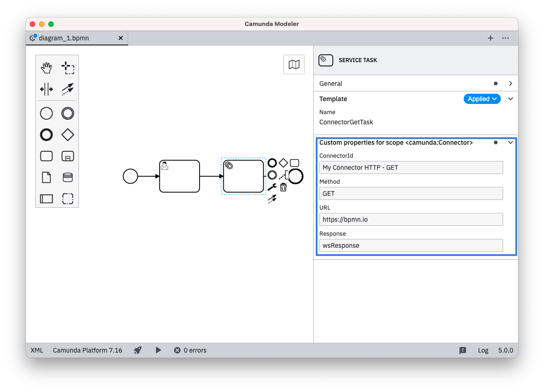544x392 pixels.
Task: Expand the General section
Action: (510, 84)
